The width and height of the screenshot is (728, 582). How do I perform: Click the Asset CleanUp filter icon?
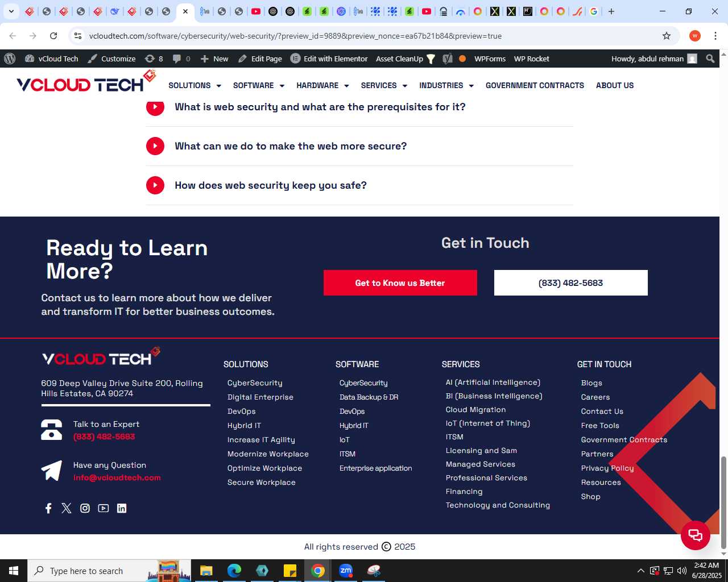click(x=431, y=59)
